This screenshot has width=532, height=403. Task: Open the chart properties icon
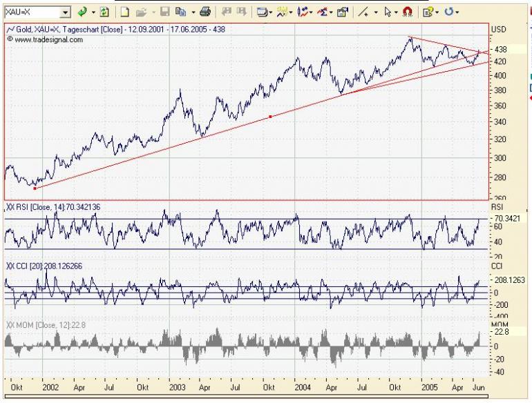342,12
